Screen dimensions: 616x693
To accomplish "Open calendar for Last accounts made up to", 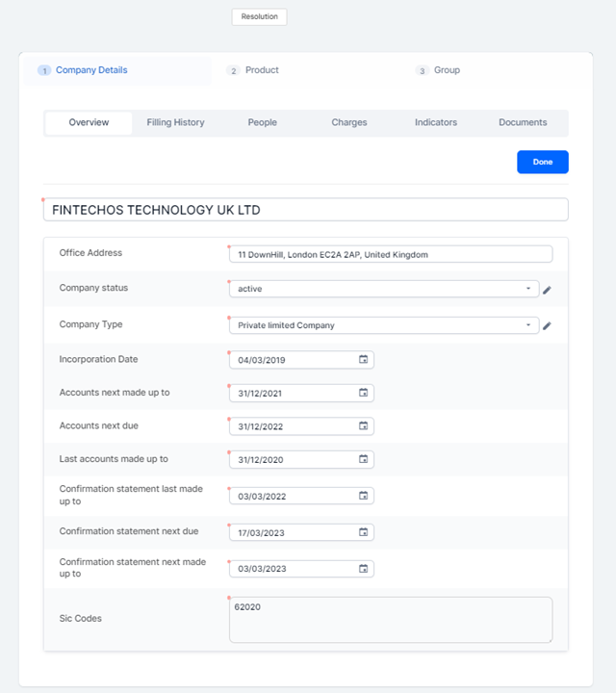I will tap(364, 460).
